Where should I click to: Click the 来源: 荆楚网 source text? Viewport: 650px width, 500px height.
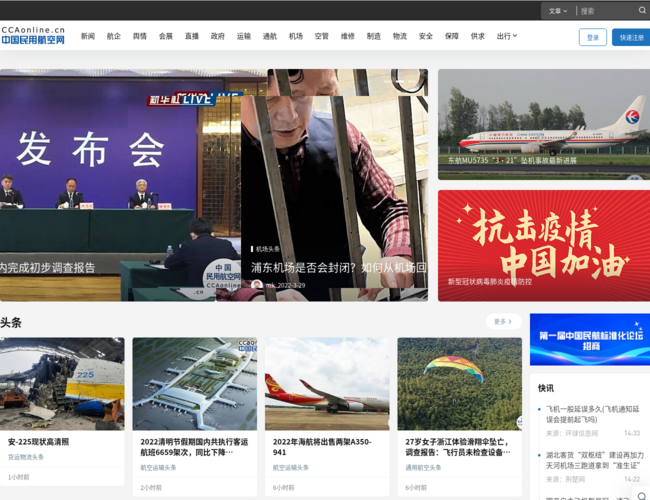point(565,479)
